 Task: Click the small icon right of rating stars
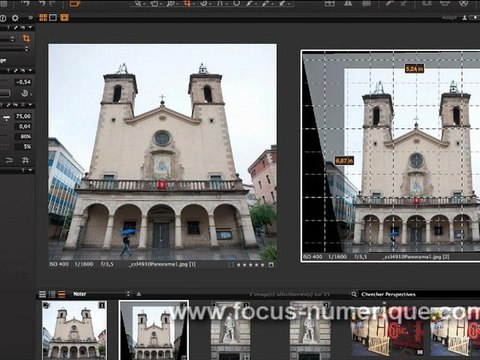(271, 265)
